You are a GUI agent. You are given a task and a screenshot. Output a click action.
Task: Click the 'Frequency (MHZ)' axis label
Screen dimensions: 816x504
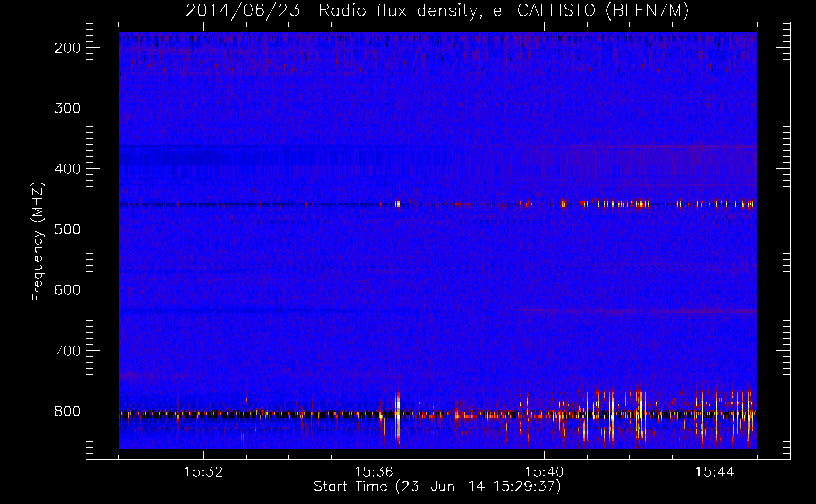(x=38, y=241)
